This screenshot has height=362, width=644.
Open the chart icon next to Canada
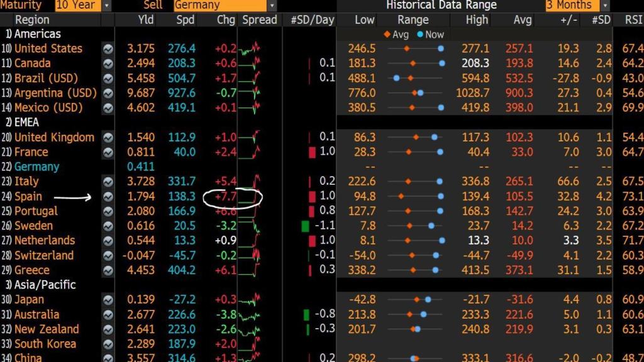tap(108, 63)
